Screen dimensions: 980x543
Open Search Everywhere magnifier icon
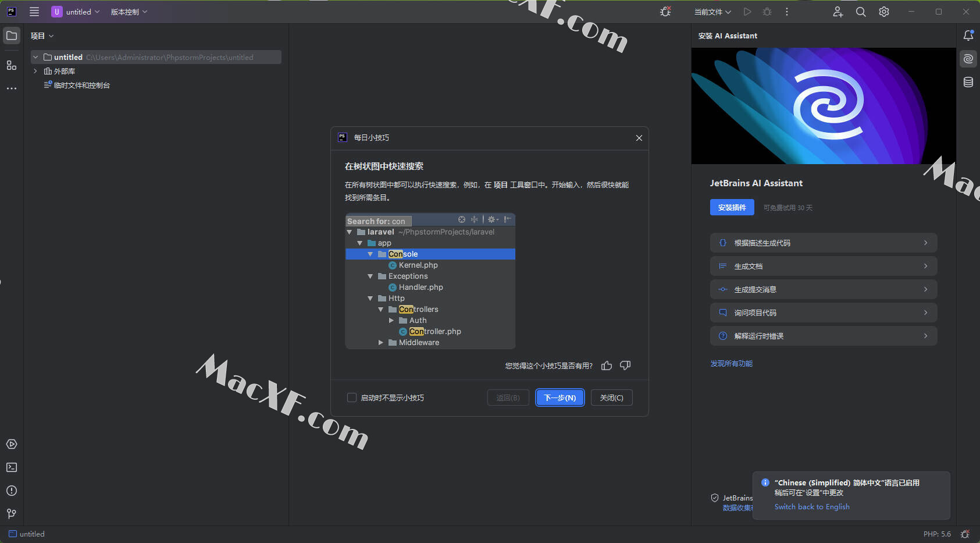coord(861,12)
